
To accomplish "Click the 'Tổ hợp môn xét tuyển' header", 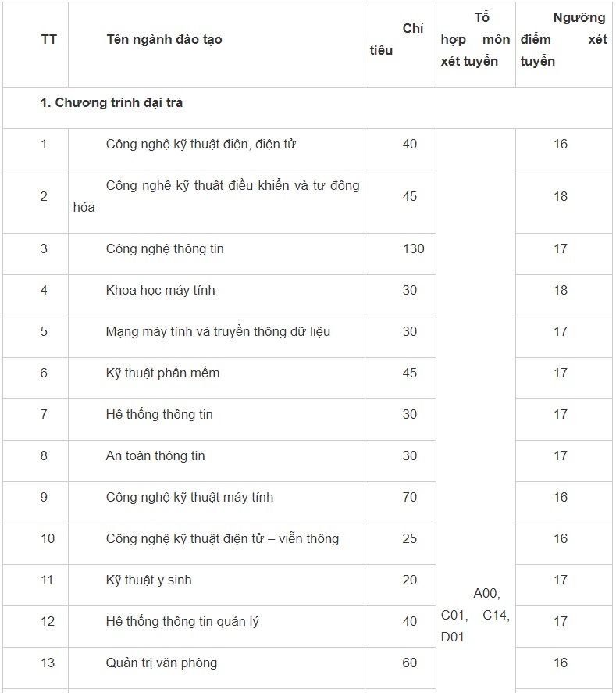I will [x=475, y=39].
